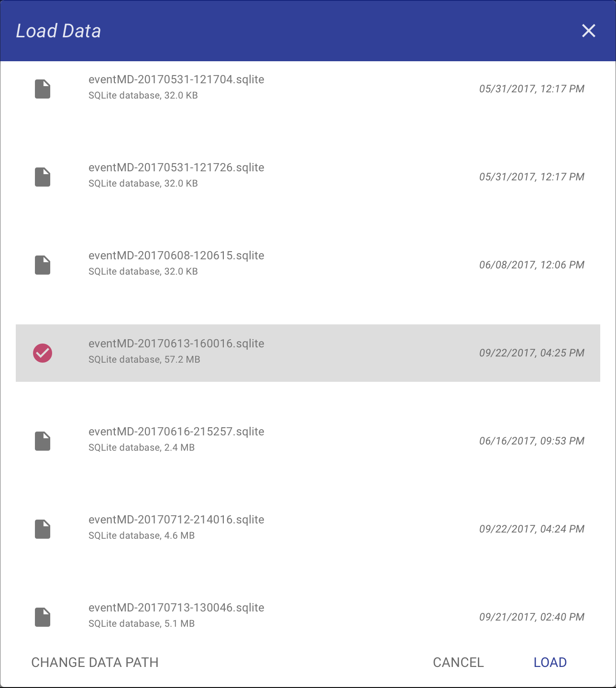Close the Load Data dialog
The height and width of the screenshot is (688, 616).
point(589,31)
